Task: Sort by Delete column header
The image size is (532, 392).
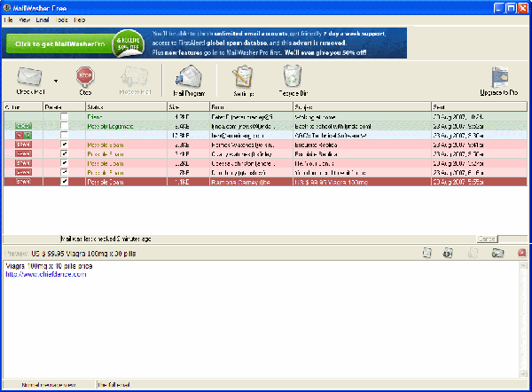Action: coord(64,107)
